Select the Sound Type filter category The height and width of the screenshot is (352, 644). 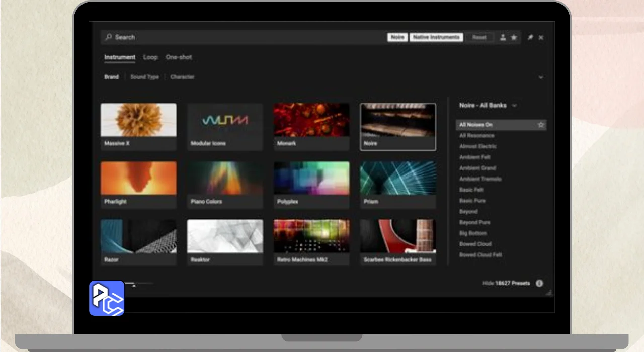144,77
